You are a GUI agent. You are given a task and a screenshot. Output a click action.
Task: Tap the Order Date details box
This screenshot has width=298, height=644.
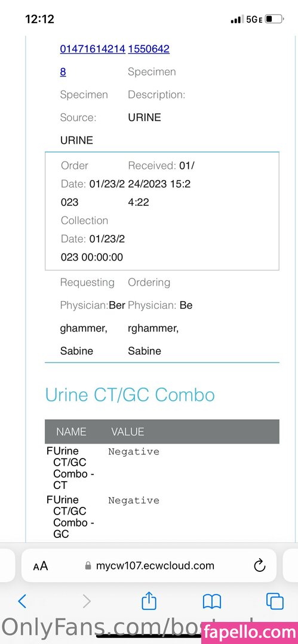[x=162, y=211]
